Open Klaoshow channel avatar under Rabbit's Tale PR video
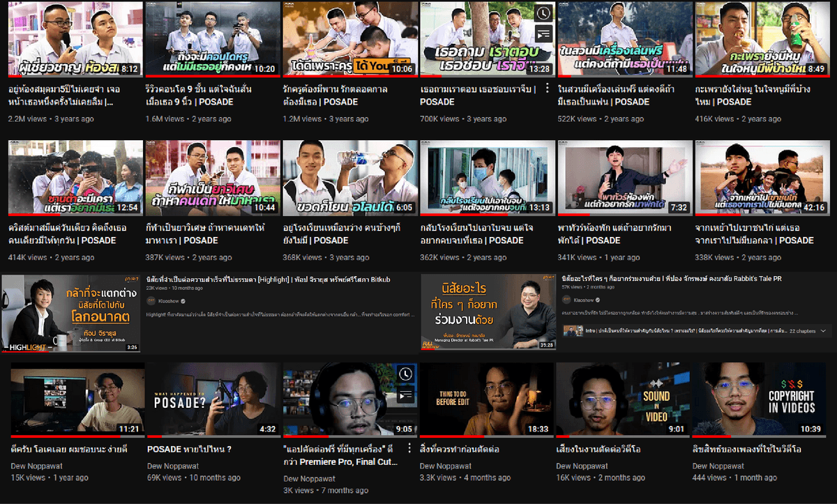The height and width of the screenshot is (504, 837). tap(566, 300)
